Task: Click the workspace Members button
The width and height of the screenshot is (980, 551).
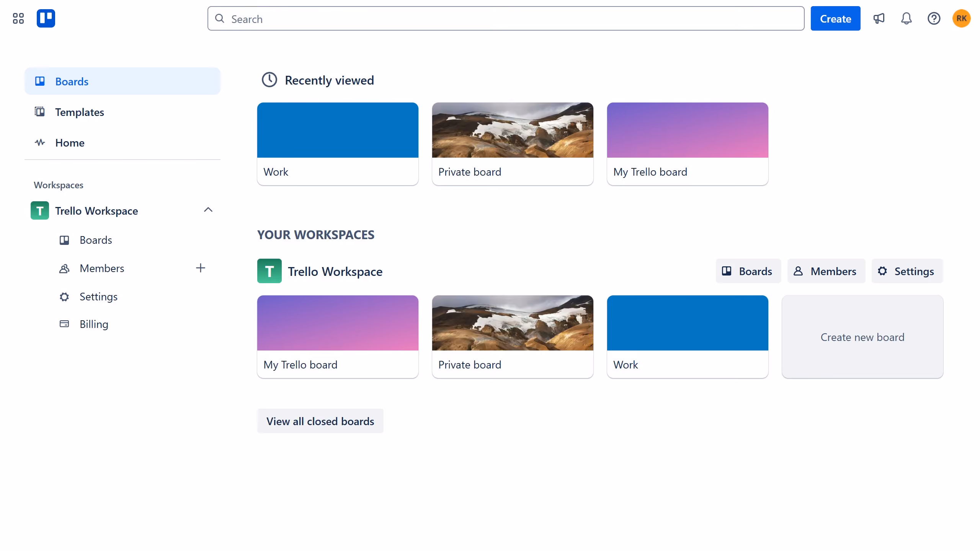Action: pos(826,271)
